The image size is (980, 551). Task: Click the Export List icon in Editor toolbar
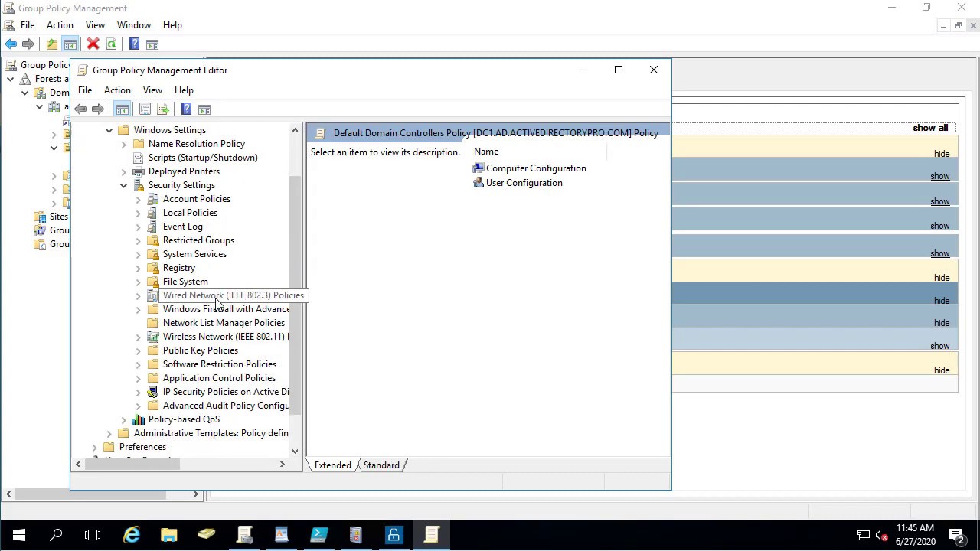(x=162, y=109)
